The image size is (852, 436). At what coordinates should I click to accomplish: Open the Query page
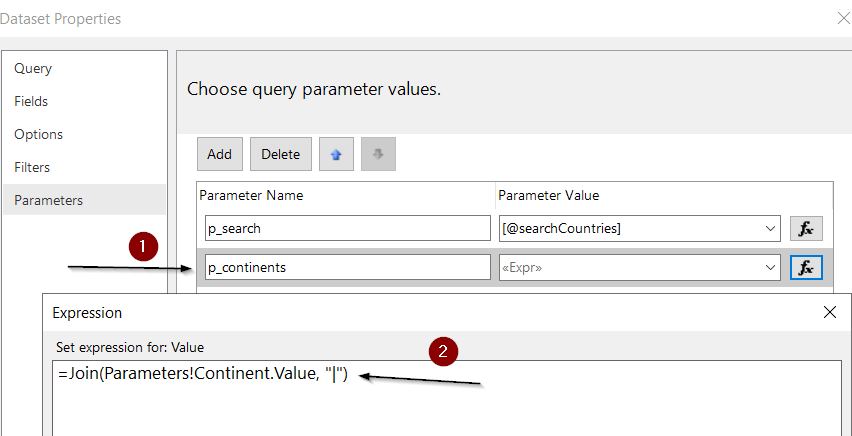tap(33, 68)
